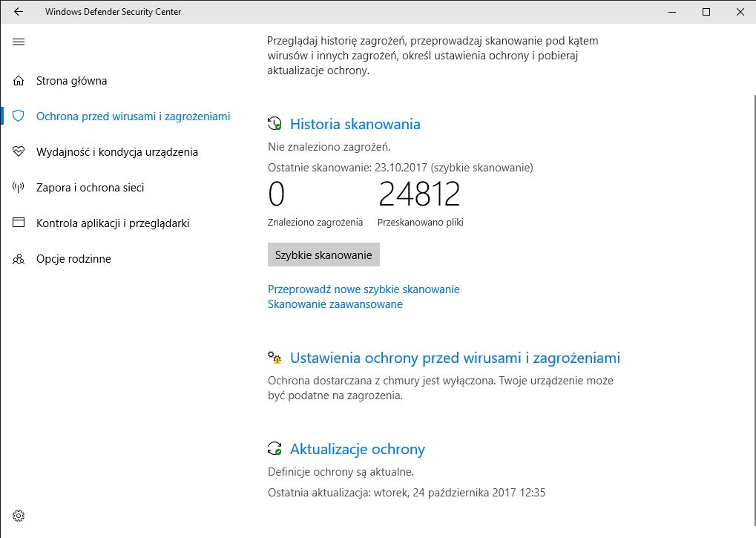Image resolution: width=756 pixels, height=538 pixels.
Task: Click the scan history clock icon
Action: click(275, 124)
